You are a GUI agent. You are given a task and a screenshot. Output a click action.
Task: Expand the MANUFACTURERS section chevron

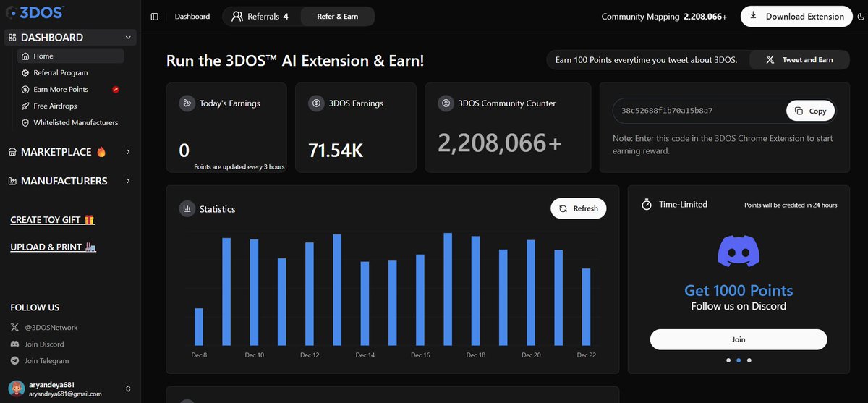click(128, 181)
